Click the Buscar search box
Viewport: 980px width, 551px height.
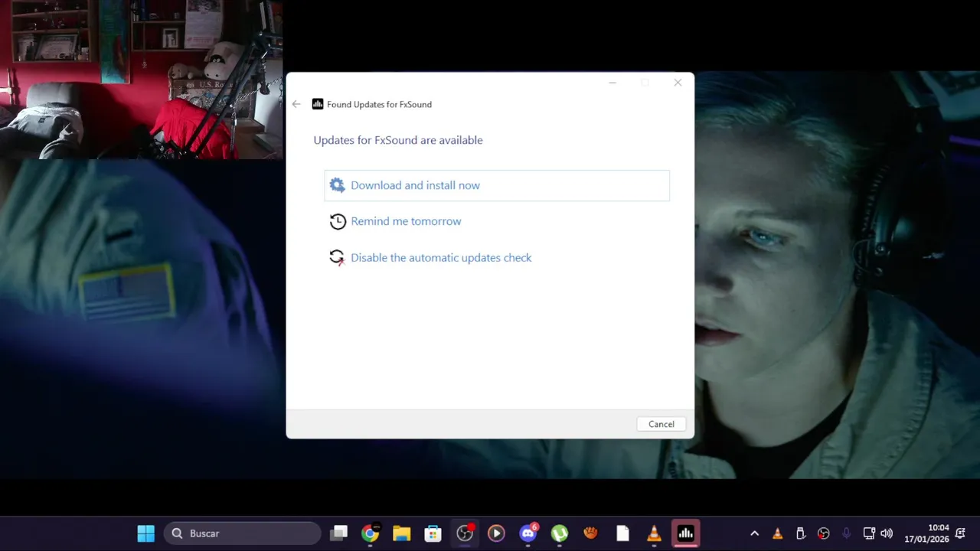coord(243,533)
